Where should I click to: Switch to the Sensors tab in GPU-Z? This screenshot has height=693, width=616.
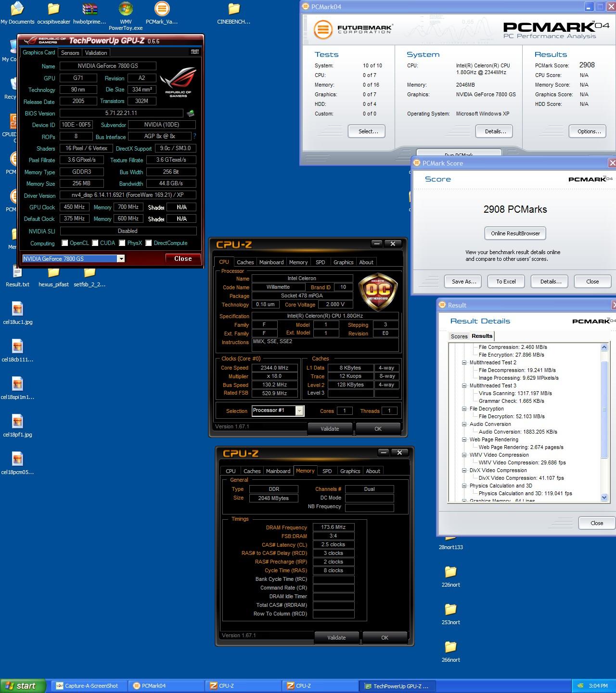click(x=70, y=53)
